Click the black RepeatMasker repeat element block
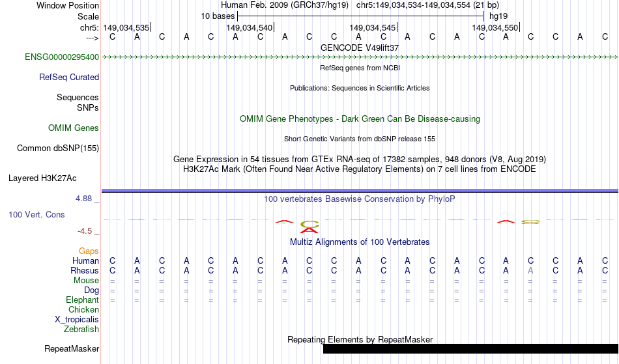This screenshot has width=619, height=364. [x=470, y=348]
